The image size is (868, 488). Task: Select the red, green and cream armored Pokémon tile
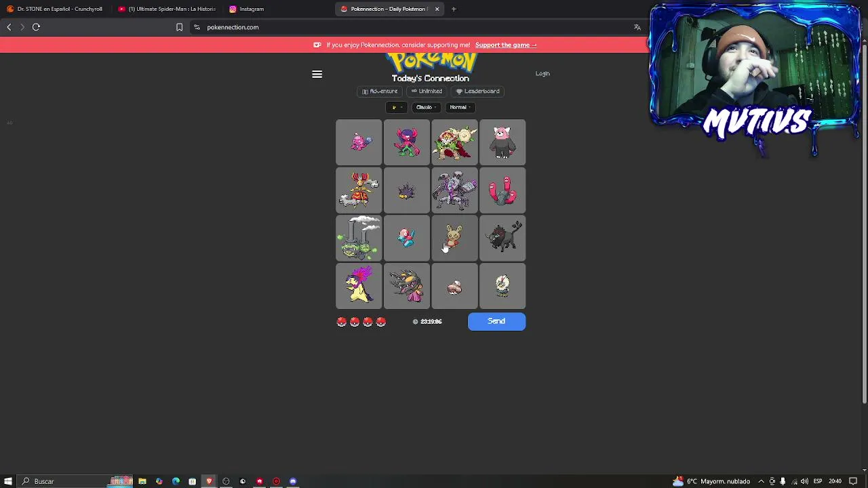[x=454, y=142]
